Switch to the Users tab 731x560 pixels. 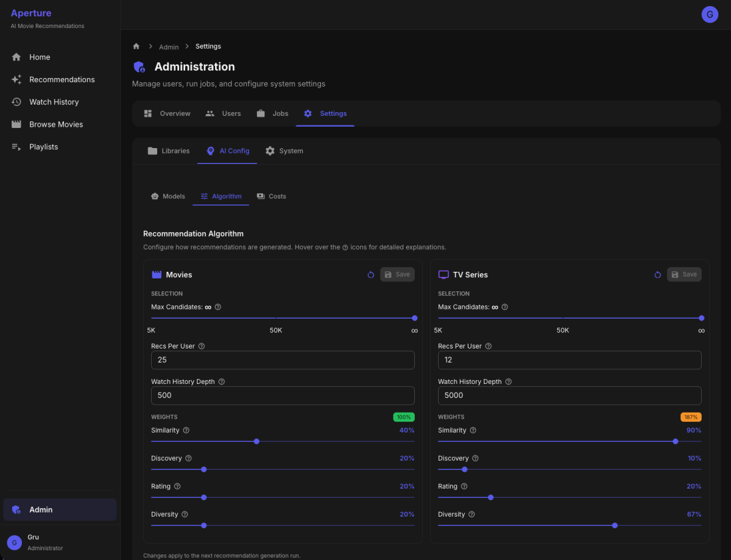[x=223, y=113]
